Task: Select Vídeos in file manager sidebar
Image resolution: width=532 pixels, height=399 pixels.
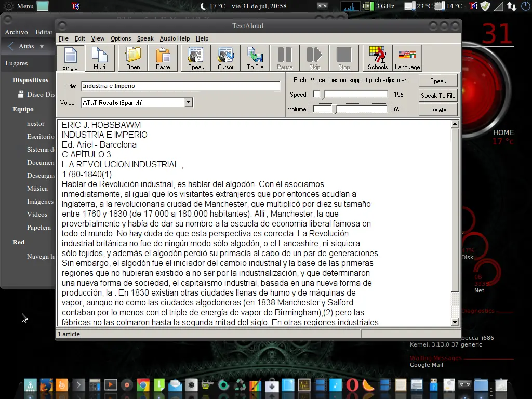Action: pos(37,215)
